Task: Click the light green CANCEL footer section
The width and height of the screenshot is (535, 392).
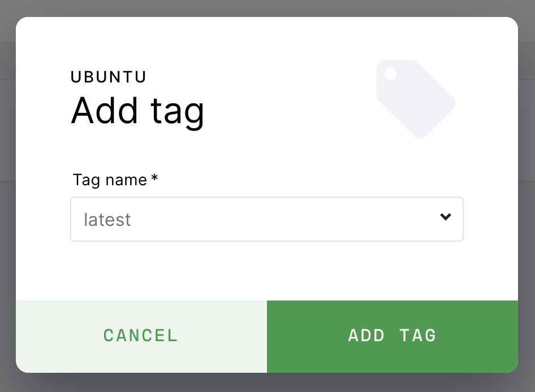Action: click(x=140, y=336)
